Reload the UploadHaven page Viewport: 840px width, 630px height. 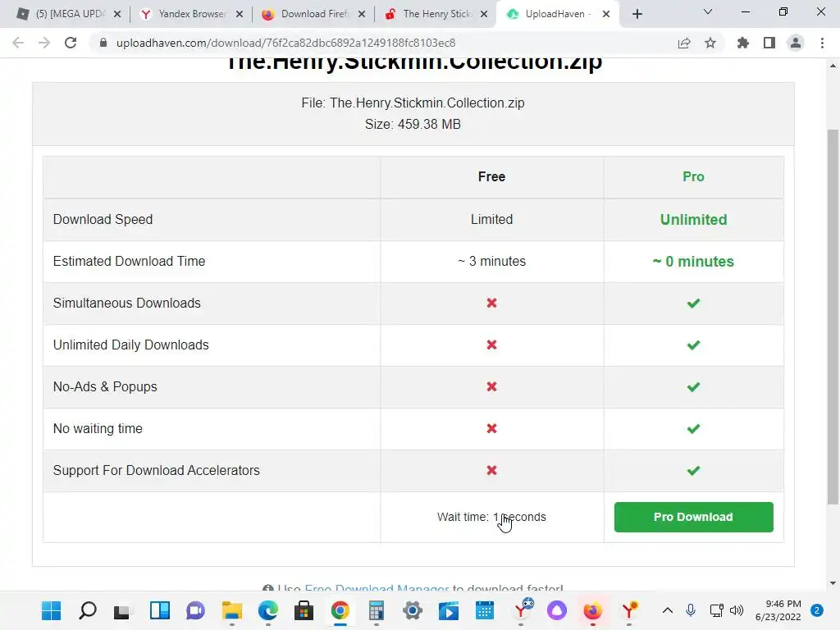click(x=71, y=43)
